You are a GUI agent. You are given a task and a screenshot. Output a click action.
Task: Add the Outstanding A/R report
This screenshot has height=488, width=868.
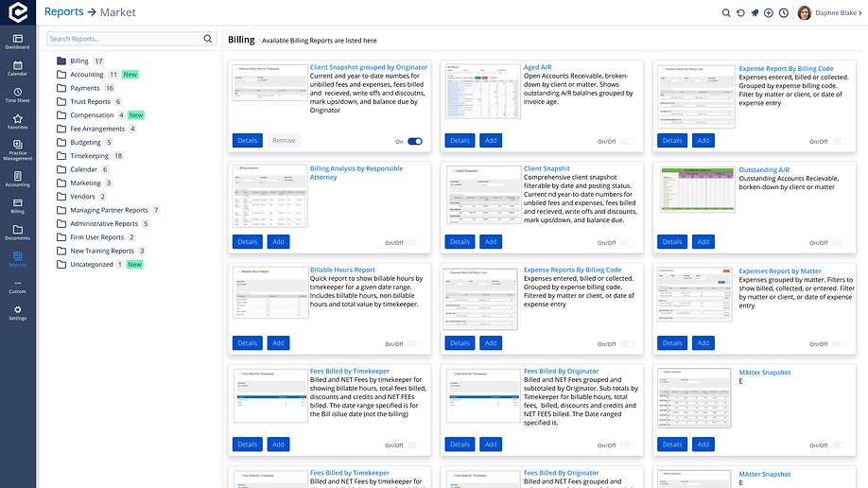point(703,242)
